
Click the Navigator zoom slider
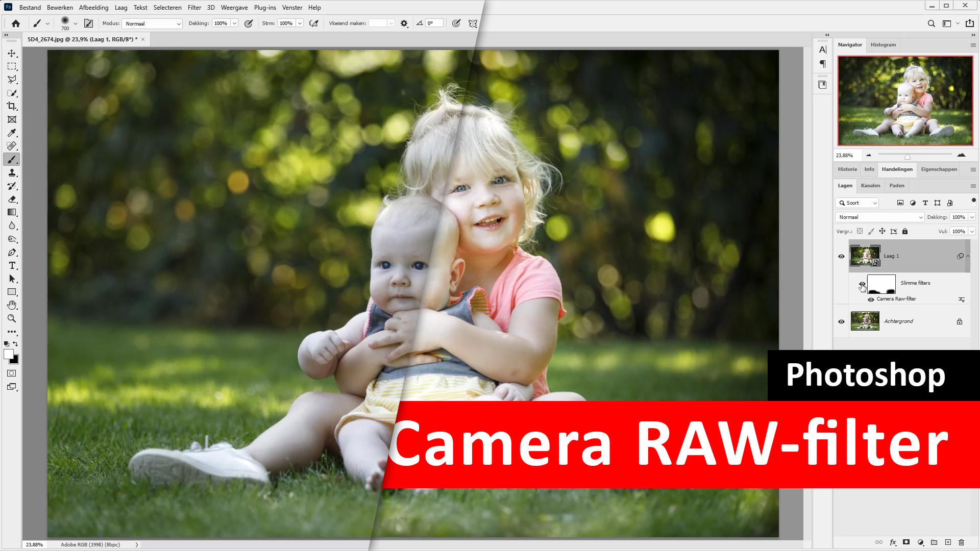[907, 155]
